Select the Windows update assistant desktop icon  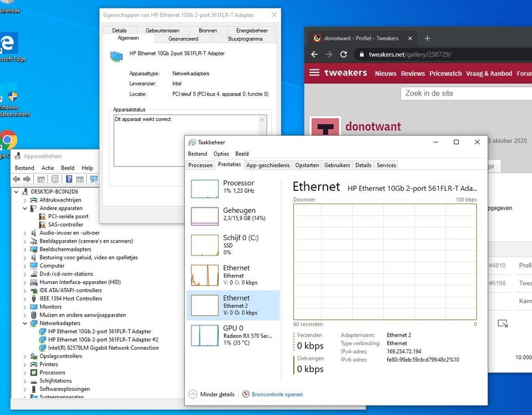pyautogui.click(x=12, y=100)
